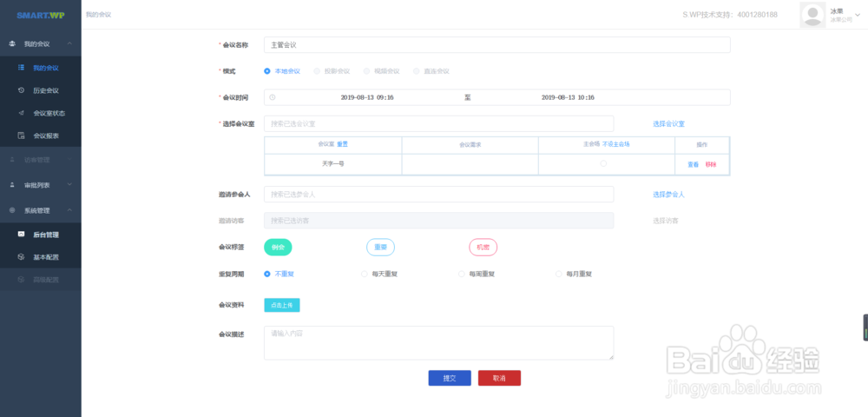Click the end time 2019-08-13 10:16
Image resolution: width=868 pixels, height=417 pixels.
point(568,97)
